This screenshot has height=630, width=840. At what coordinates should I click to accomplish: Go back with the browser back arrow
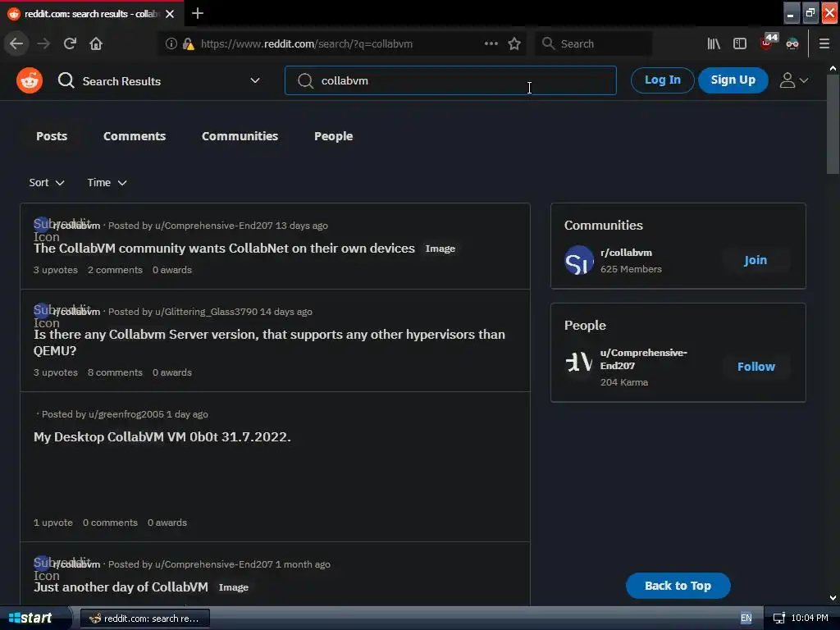coord(16,44)
